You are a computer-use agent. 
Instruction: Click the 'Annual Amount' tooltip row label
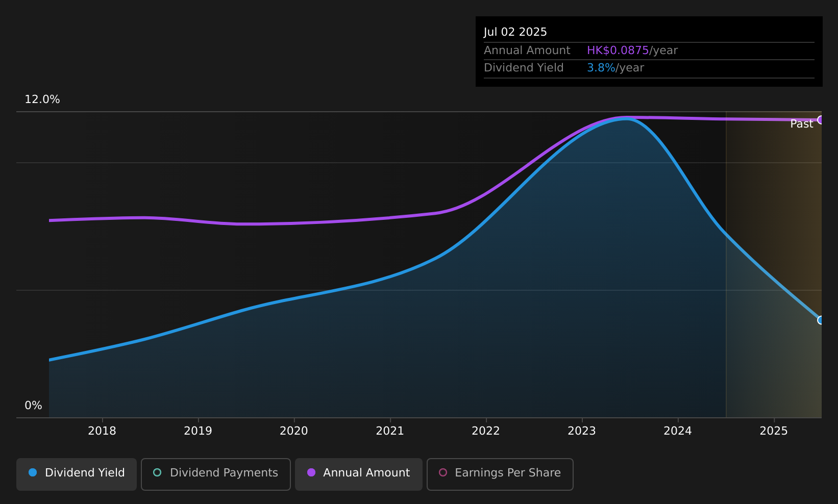point(527,51)
